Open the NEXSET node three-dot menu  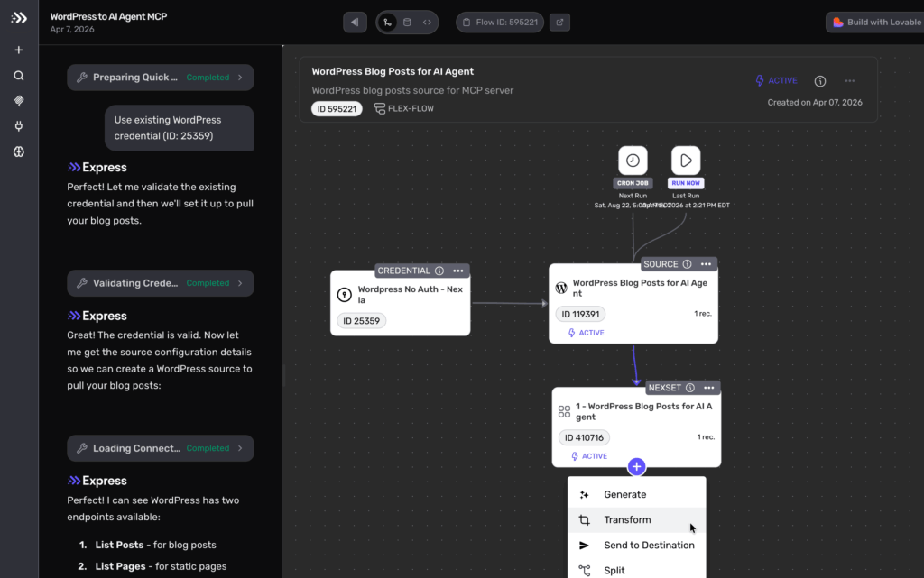pyautogui.click(x=709, y=388)
